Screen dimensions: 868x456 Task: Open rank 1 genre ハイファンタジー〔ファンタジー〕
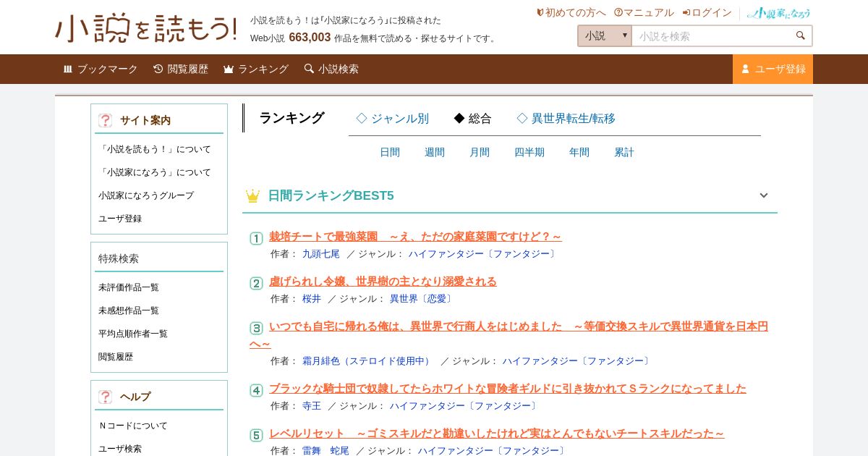coord(483,254)
